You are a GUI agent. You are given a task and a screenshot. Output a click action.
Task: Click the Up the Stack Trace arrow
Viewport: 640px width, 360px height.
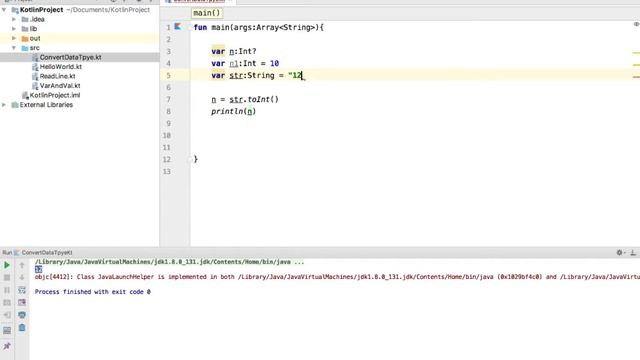(x=22, y=265)
